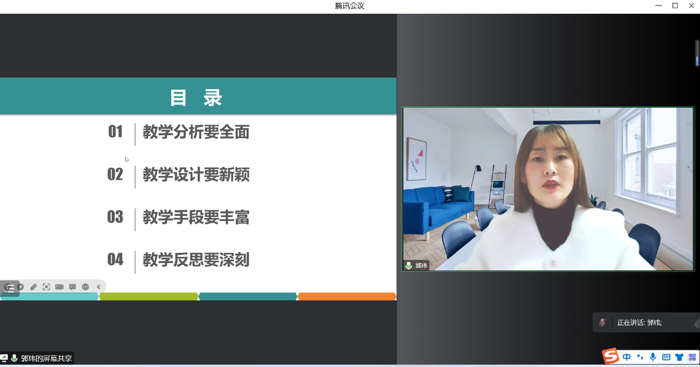Toggle the muted microphone in the speaking bar

[x=602, y=322]
